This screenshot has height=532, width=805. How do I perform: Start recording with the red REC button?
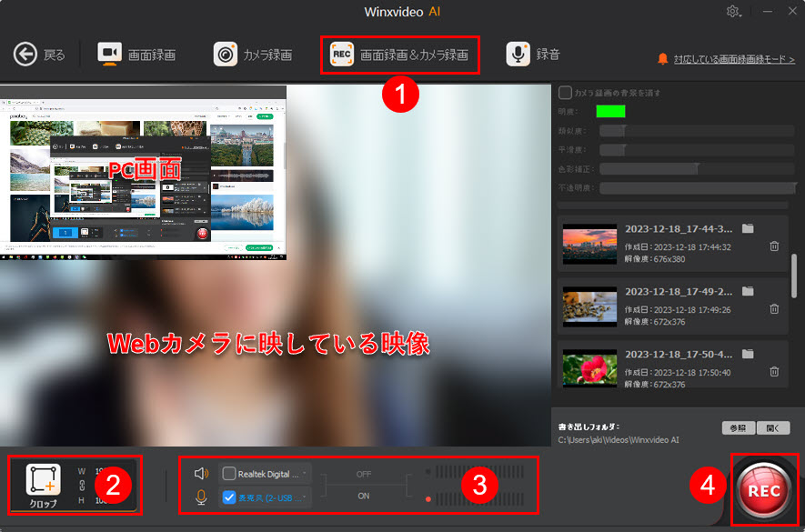tap(764, 491)
